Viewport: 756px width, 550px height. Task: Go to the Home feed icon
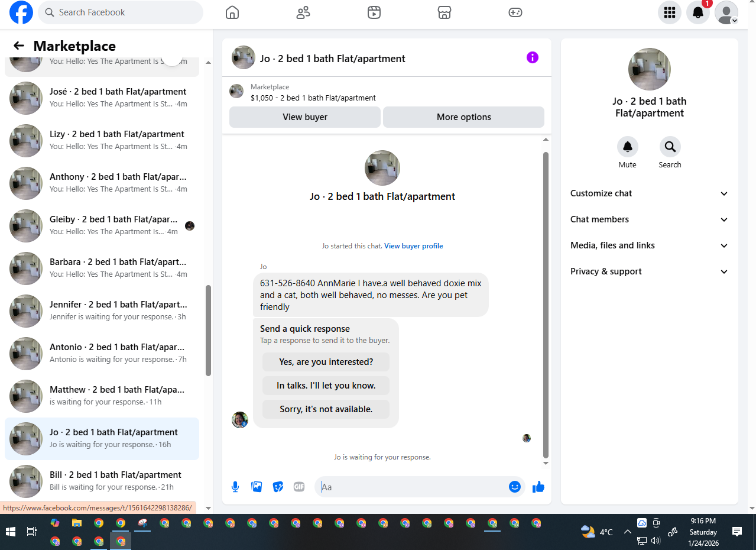pyautogui.click(x=232, y=12)
